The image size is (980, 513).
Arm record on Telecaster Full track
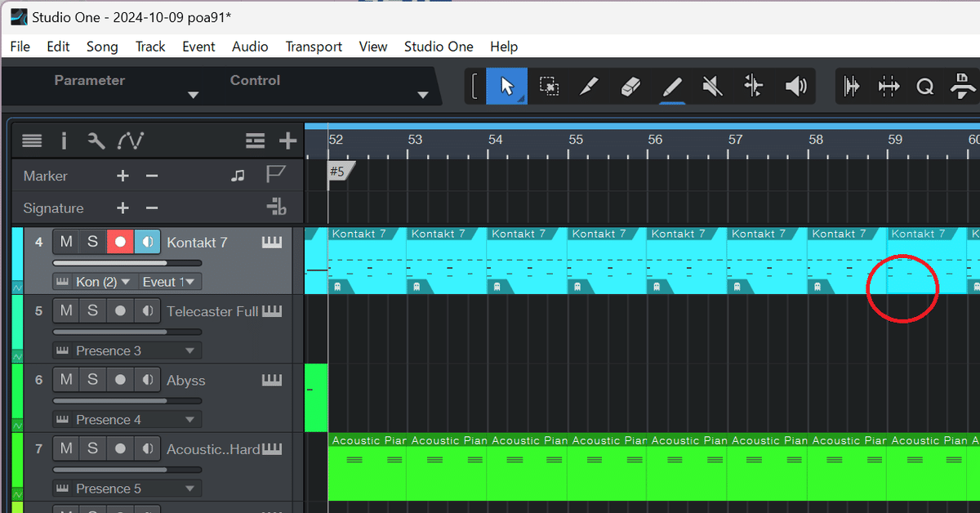tap(120, 310)
